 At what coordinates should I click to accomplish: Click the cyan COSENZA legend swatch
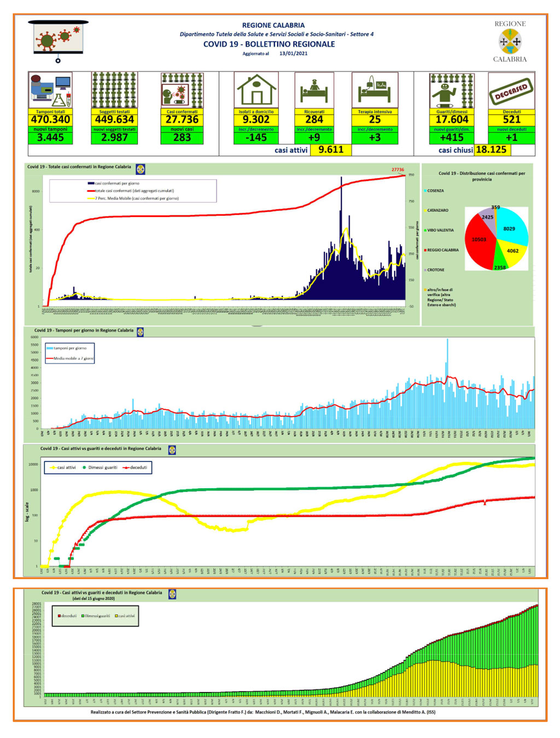coord(425,191)
